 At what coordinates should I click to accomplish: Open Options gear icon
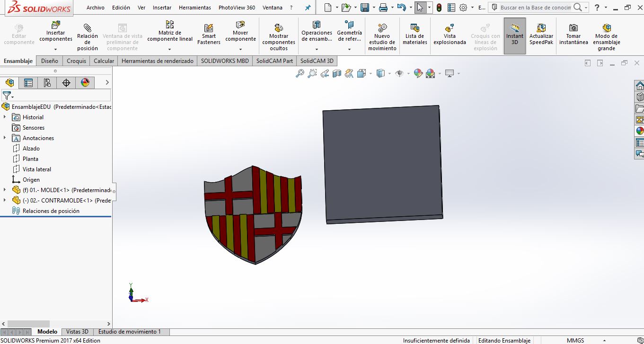click(x=463, y=8)
